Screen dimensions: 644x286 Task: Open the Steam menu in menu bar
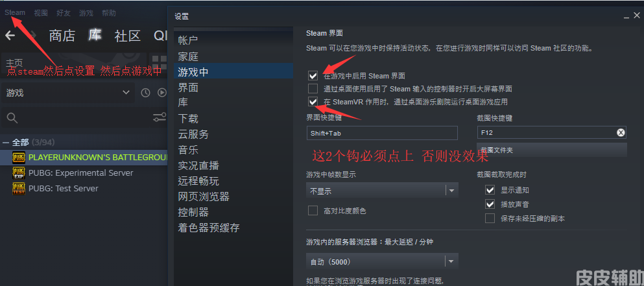tap(15, 13)
